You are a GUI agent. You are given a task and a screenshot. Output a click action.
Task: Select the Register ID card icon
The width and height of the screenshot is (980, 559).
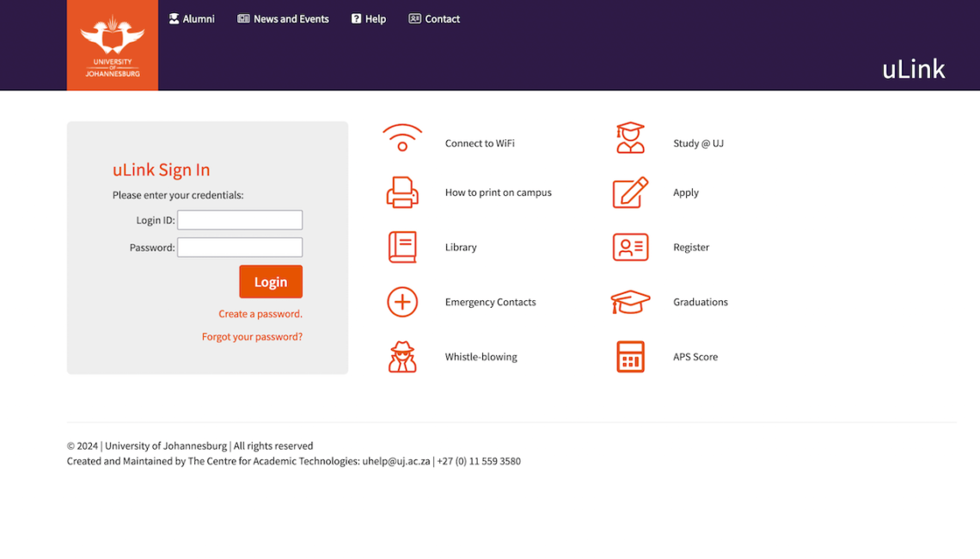click(x=630, y=247)
